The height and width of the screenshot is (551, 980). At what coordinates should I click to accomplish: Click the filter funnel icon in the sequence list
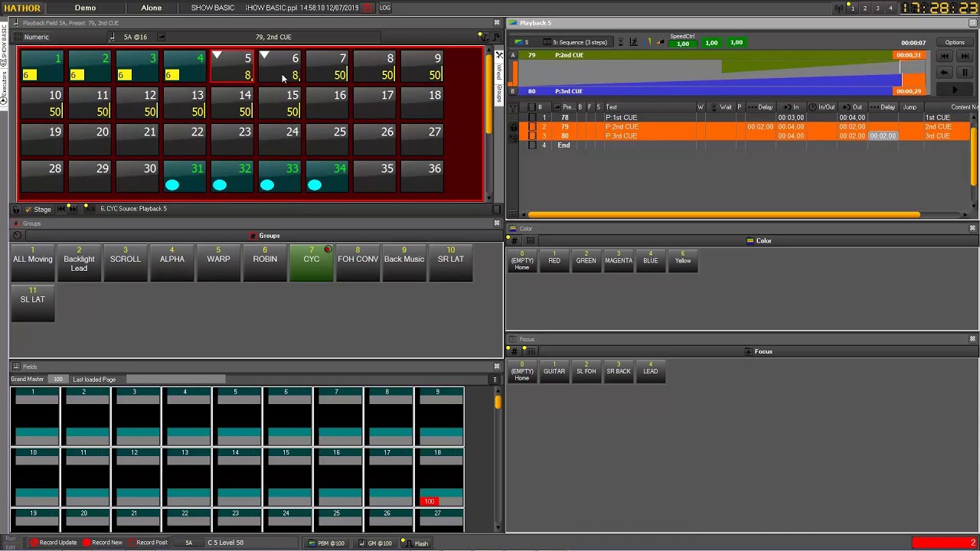tap(513, 108)
